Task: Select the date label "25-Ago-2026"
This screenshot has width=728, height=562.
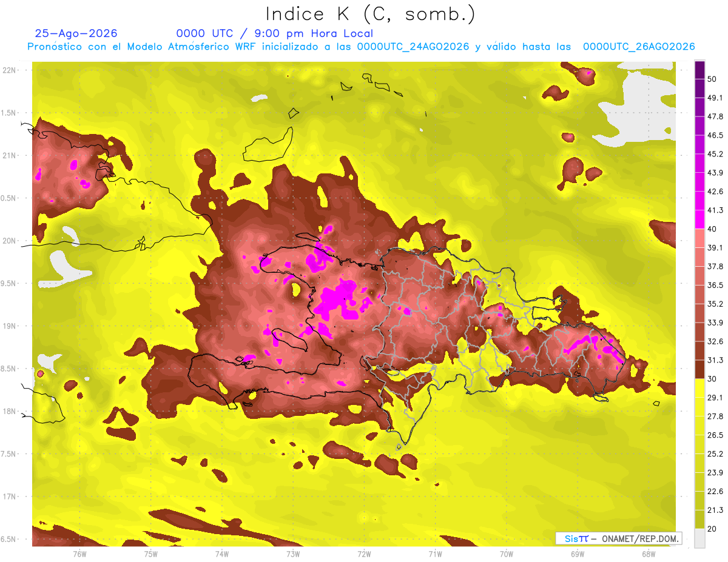Action: point(76,33)
